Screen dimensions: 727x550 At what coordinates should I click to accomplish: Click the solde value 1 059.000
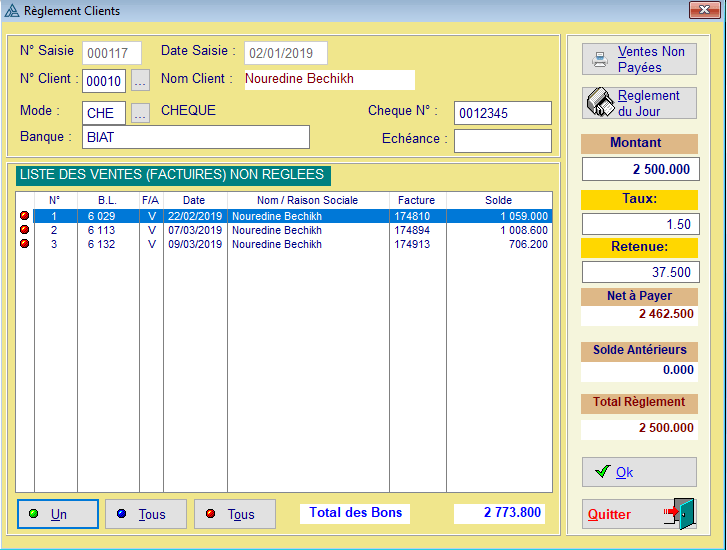(524, 216)
